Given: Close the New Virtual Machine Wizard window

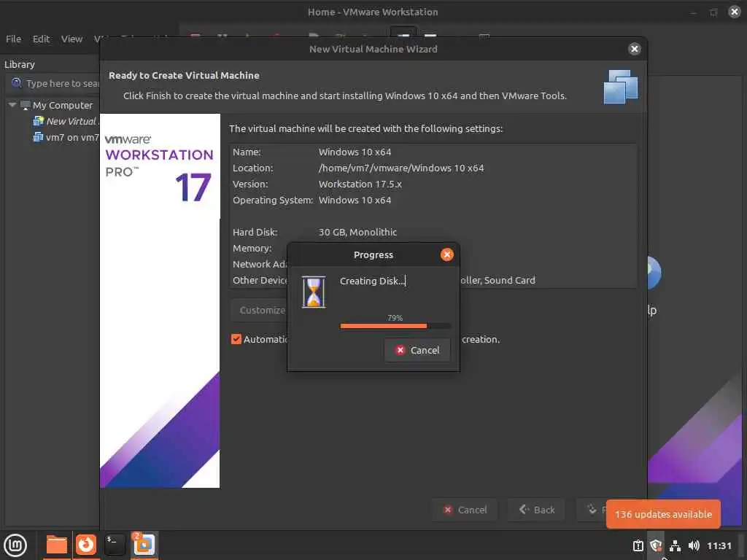Looking at the screenshot, I should pos(634,49).
